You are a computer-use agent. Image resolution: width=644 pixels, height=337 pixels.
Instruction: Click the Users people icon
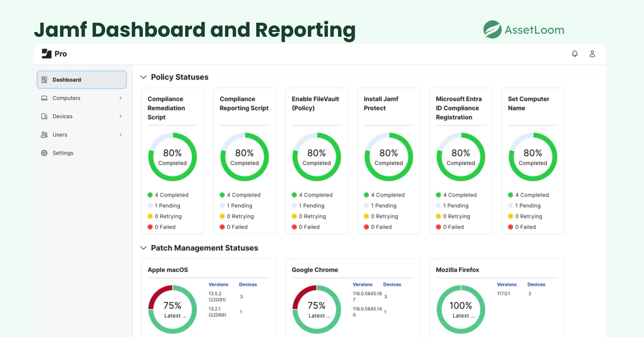(x=44, y=135)
